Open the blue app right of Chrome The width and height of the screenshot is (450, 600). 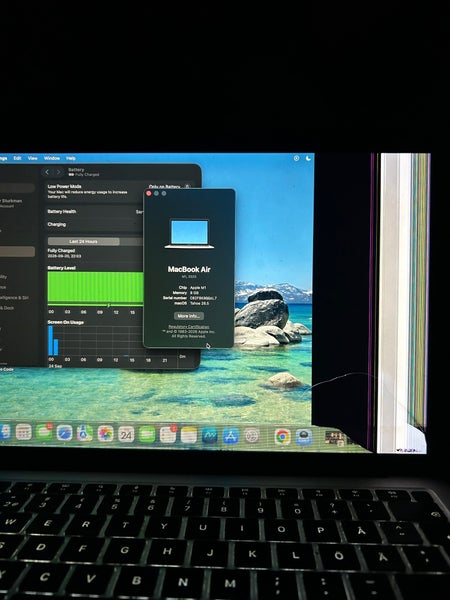[x=303, y=437]
